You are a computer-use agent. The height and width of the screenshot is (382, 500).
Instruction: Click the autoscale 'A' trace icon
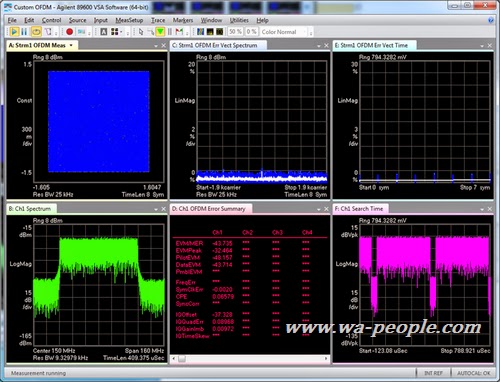104,32
